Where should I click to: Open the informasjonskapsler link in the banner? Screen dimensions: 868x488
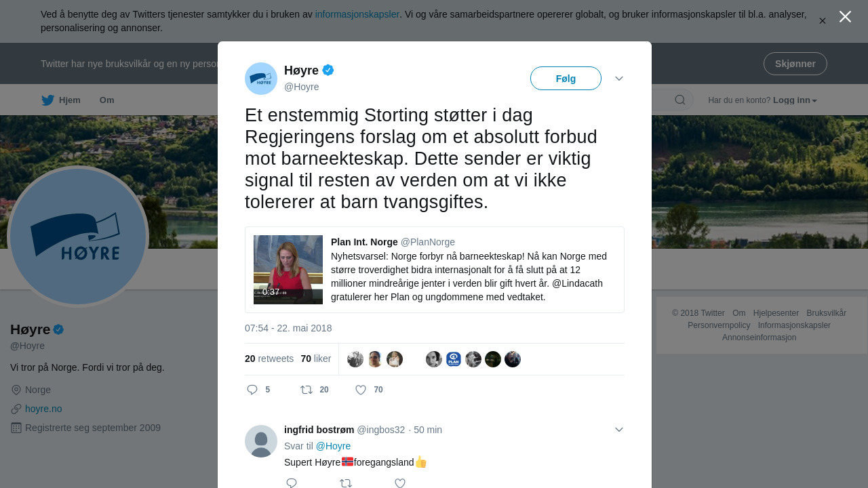pyautogui.click(x=357, y=14)
